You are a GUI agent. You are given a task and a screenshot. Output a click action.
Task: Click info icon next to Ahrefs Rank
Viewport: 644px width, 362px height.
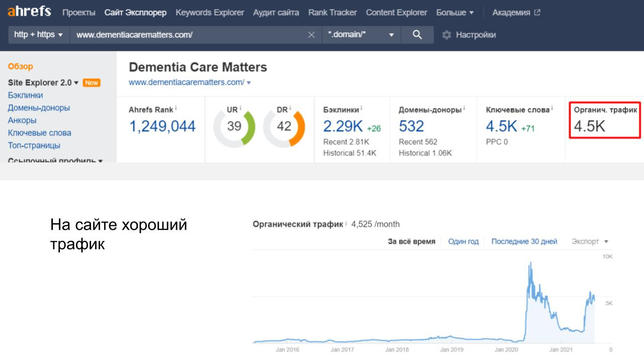[x=176, y=109]
